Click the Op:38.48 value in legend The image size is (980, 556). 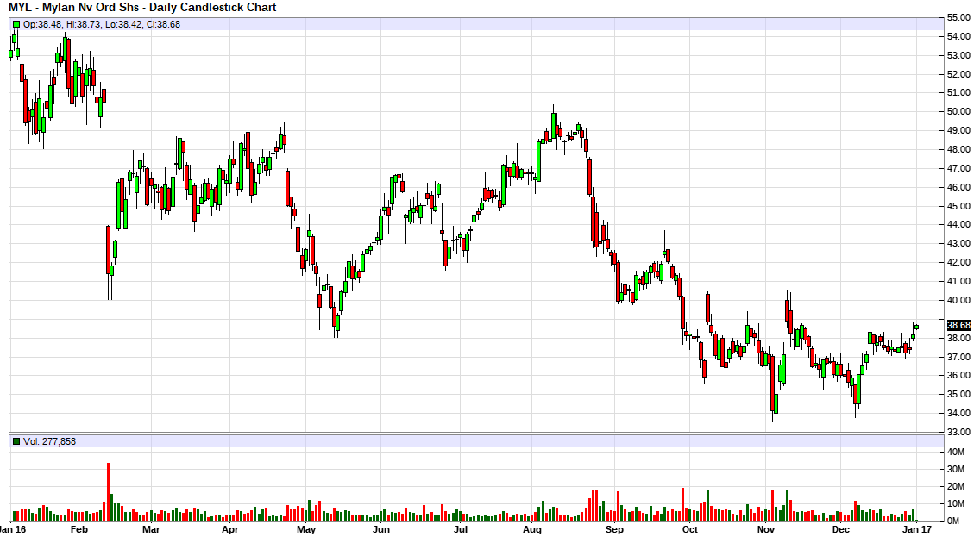click(x=42, y=24)
